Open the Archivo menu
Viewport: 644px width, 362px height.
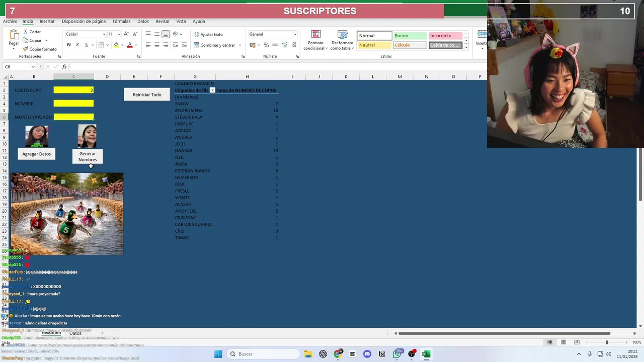(10, 21)
